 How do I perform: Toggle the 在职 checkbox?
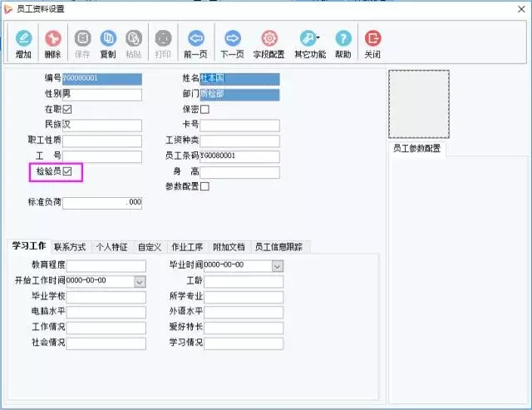pyautogui.click(x=68, y=109)
